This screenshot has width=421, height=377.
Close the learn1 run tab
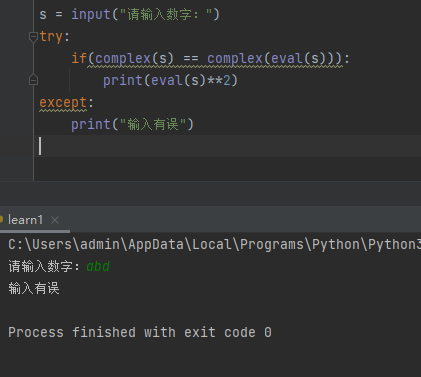[x=55, y=220]
